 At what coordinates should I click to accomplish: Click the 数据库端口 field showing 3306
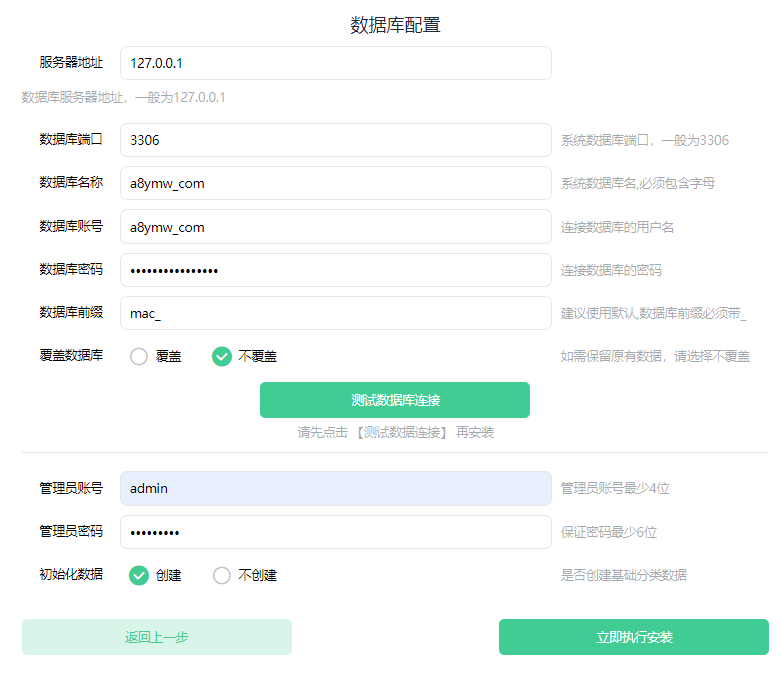click(x=336, y=140)
